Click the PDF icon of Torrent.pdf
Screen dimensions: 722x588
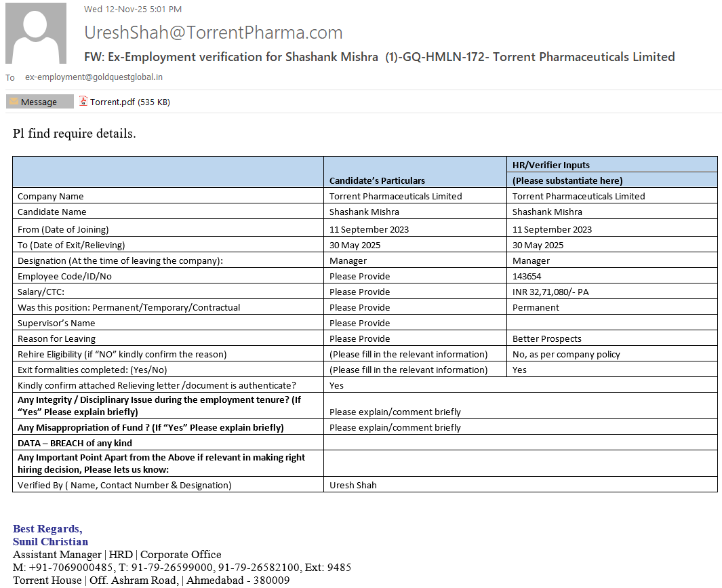click(83, 101)
